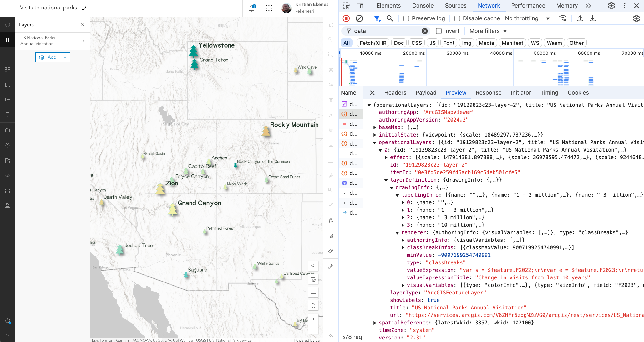
Task: Click the map home extent button
Action: coord(313,305)
